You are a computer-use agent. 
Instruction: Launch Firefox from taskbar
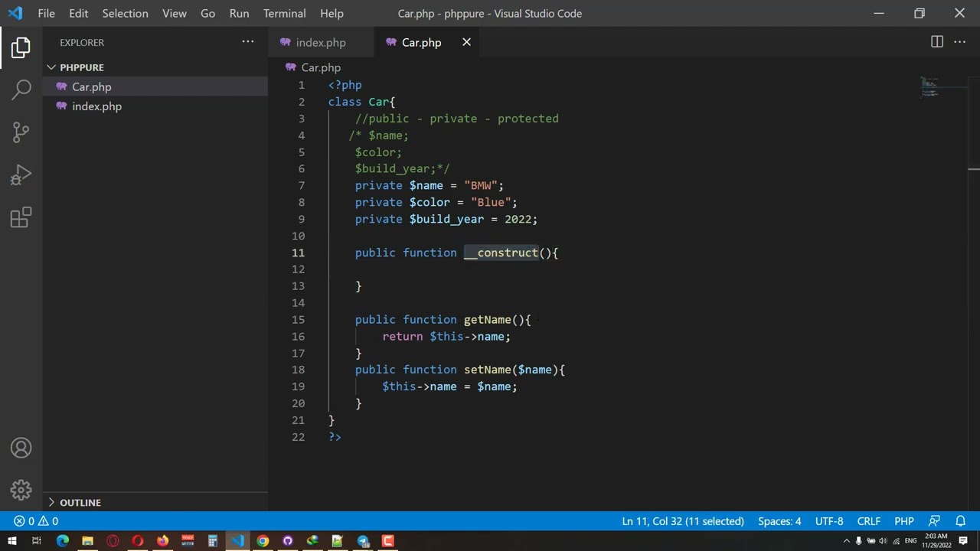[x=162, y=541]
